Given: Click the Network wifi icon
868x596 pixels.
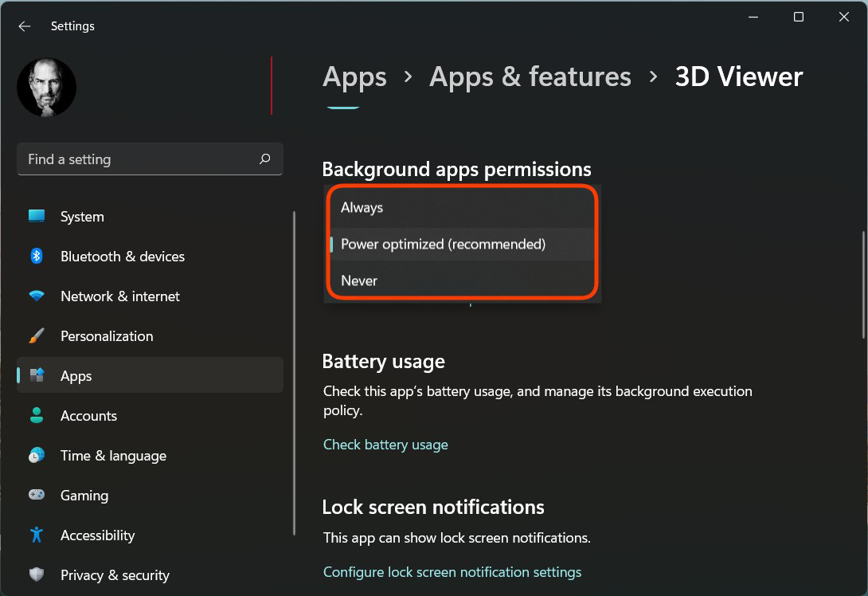Looking at the screenshot, I should pyautogui.click(x=37, y=296).
